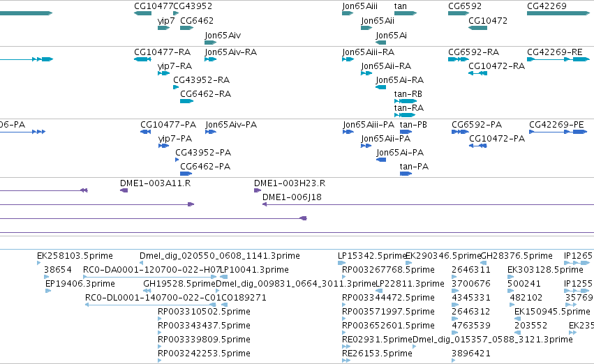Select the Jon65Aiv gene arrow
Screen dimensions: 594x364
pos(210,43)
